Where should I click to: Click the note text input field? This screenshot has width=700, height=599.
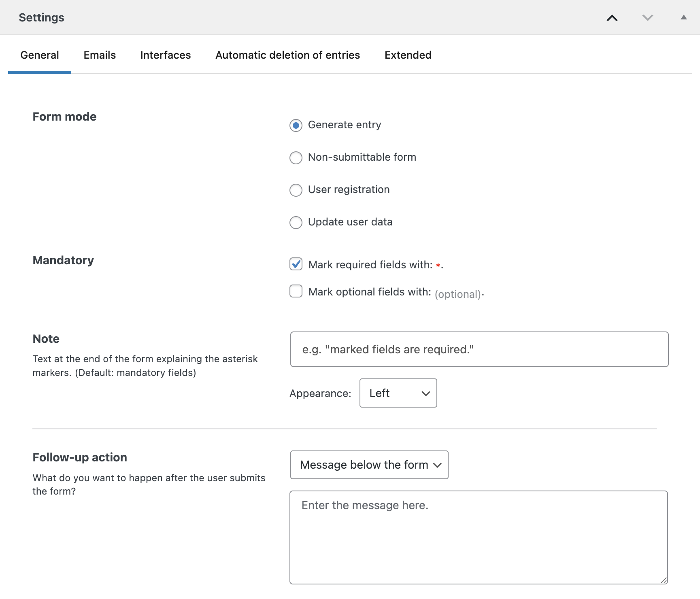coord(479,349)
